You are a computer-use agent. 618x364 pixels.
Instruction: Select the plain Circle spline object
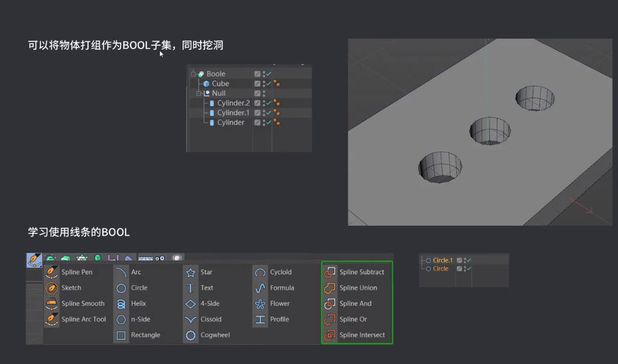440,269
